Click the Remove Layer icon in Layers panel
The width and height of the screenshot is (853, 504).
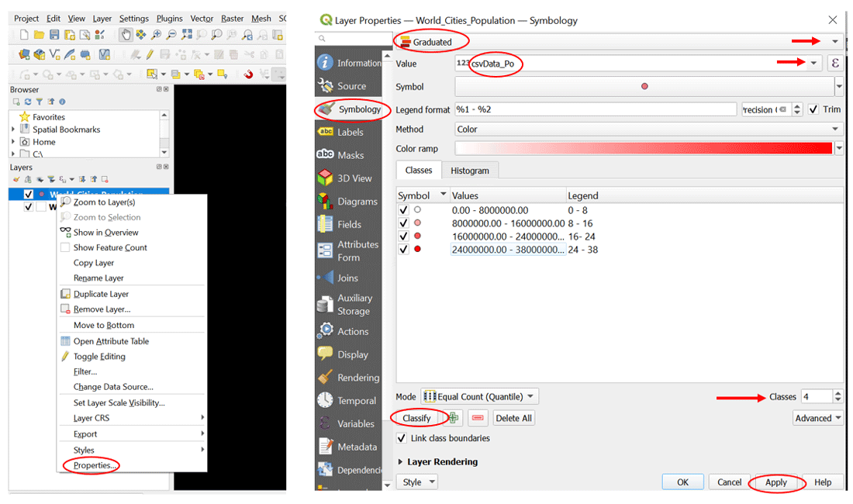pyautogui.click(x=105, y=179)
